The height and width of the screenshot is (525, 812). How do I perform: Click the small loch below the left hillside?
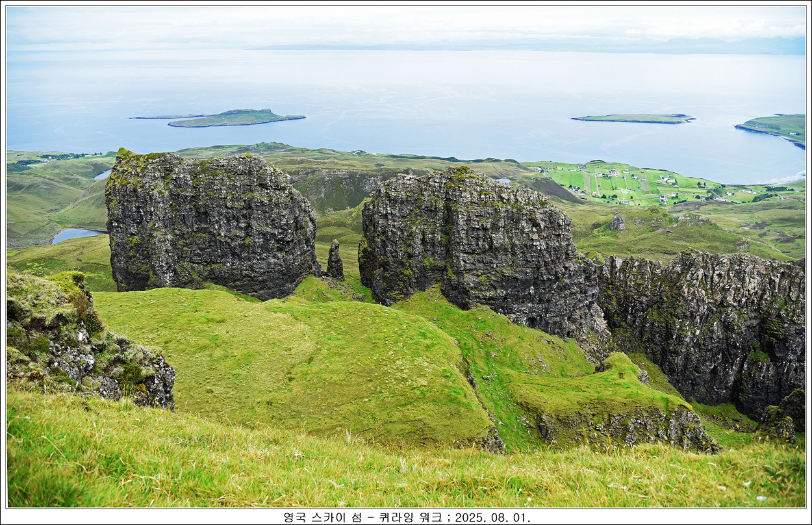pos(75,234)
